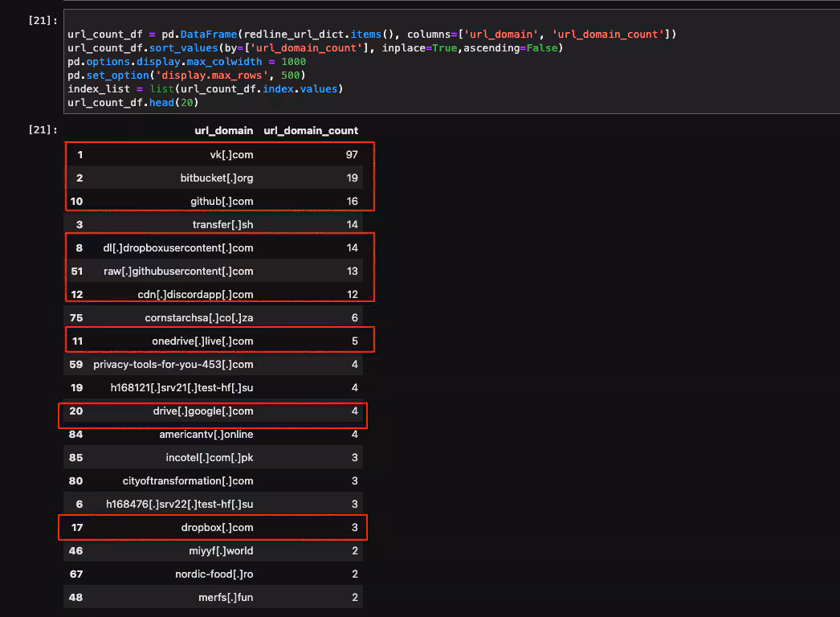Click the github[.]com domain cell

tap(222, 201)
